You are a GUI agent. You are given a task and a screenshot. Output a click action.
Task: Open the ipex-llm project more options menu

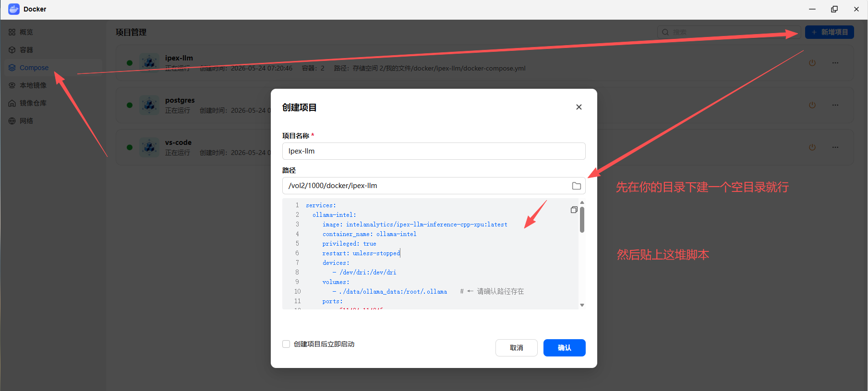click(x=835, y=63)
